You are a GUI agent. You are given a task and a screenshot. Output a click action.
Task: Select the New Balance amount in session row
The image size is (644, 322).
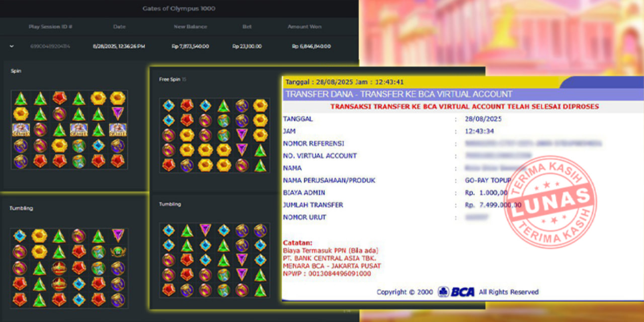point(190,46)
